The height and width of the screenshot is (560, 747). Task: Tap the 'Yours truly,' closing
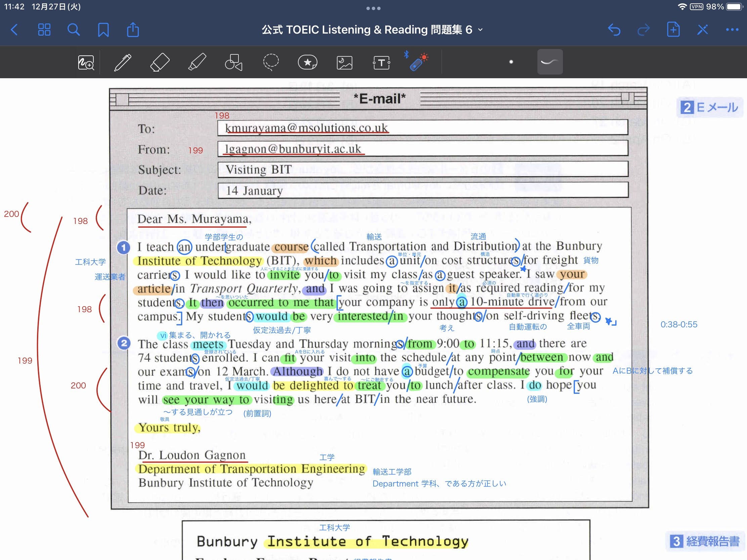tap(169, 428)
